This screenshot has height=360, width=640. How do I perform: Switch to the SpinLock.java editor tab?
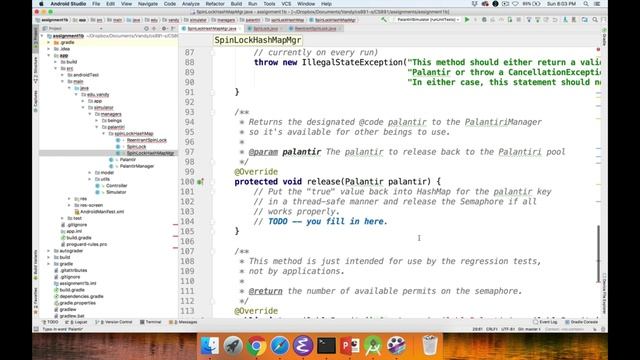tap(265, 29)
